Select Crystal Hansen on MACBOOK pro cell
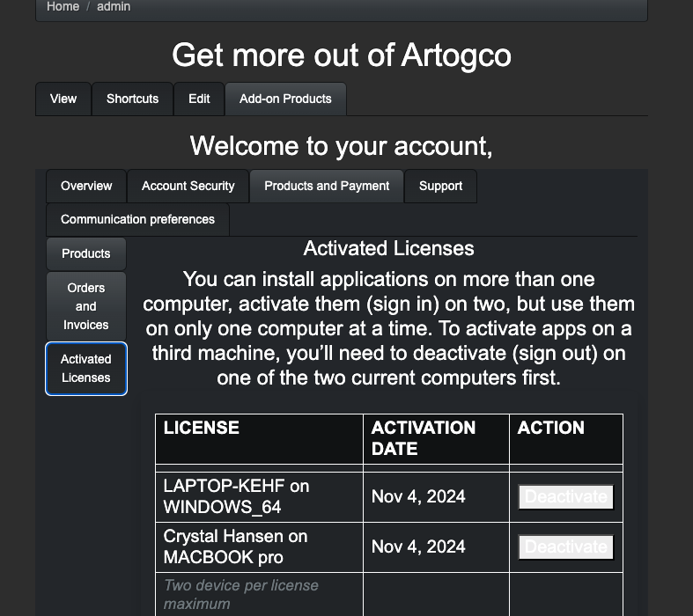Screen dimensions: 693x616 pos(260,547)
